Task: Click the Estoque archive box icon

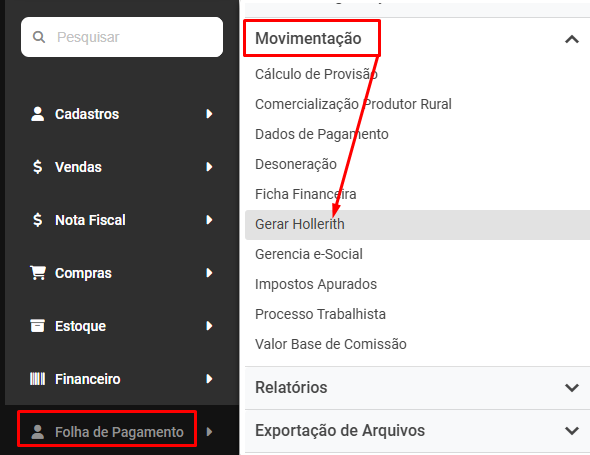Action: click(38, 326)
